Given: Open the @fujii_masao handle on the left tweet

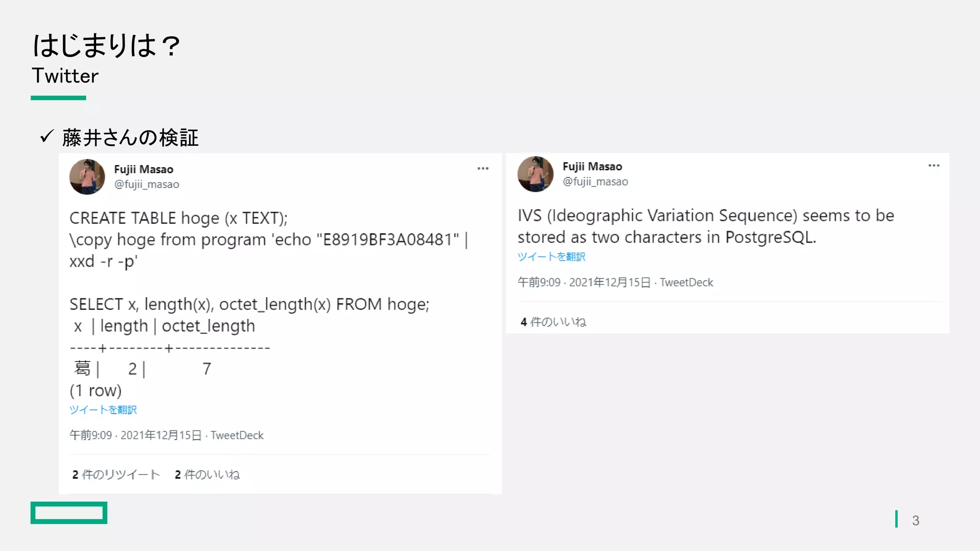Looking at the screenshot, I should point(146,184).
